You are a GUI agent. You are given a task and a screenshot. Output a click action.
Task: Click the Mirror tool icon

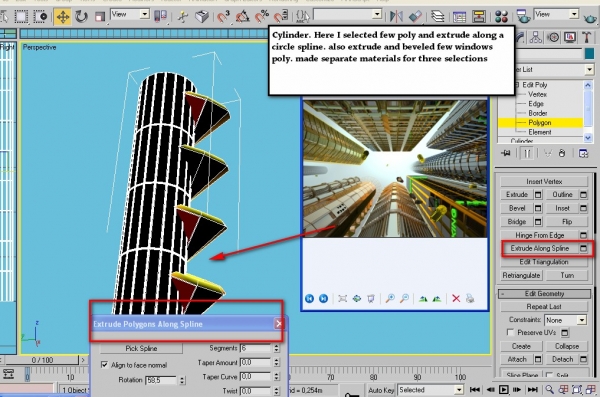(x=396, y=16)
